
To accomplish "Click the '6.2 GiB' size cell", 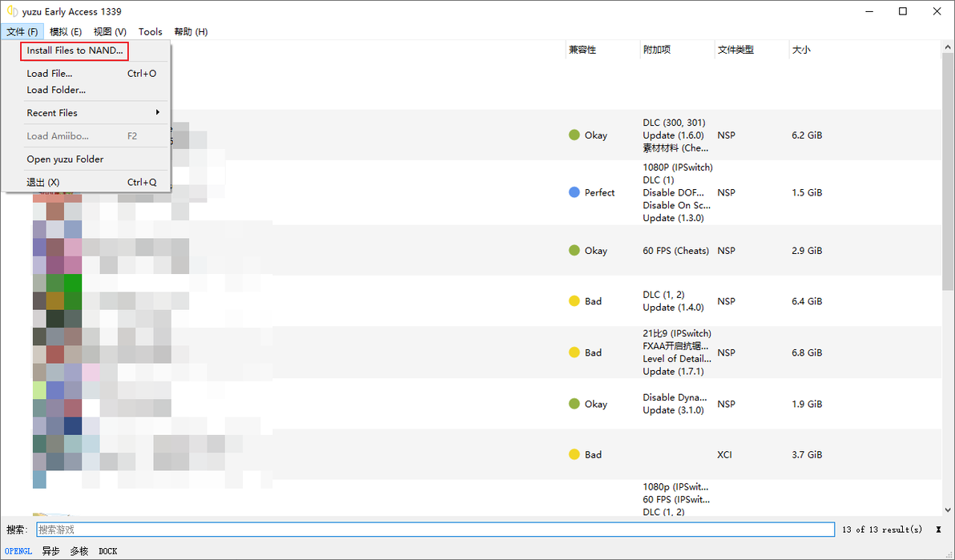I will (x=807, y=135).
